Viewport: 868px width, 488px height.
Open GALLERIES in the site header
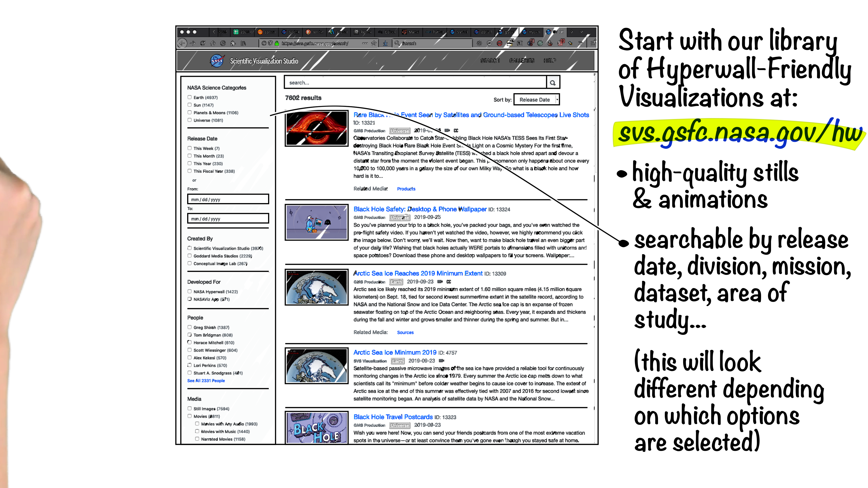coord(522,60)
